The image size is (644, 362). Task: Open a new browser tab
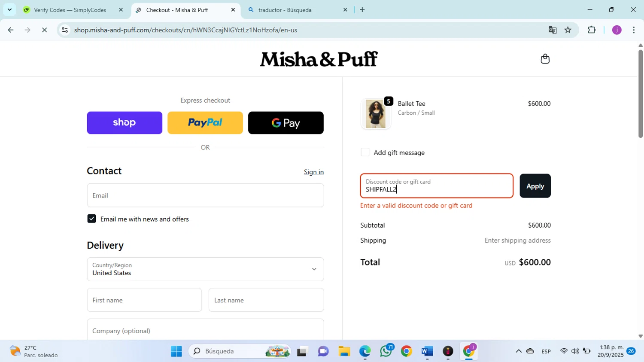click(x=362, y=9)
